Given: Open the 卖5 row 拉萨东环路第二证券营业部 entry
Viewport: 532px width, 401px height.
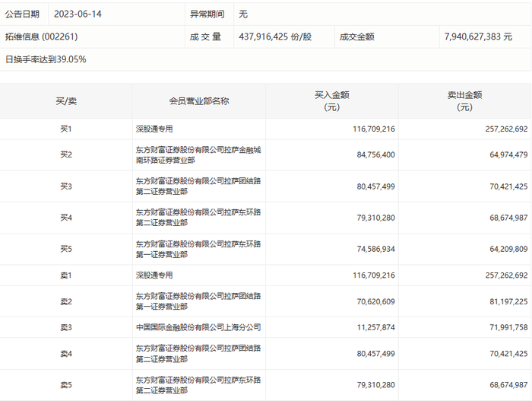Looking at the screenshot, I should (x=198, y=385).
